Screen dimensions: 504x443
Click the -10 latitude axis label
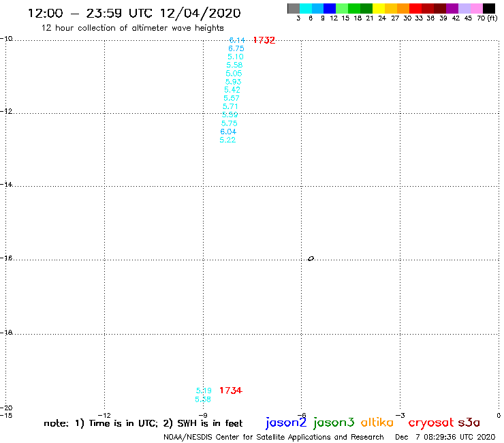coord(6,38)
